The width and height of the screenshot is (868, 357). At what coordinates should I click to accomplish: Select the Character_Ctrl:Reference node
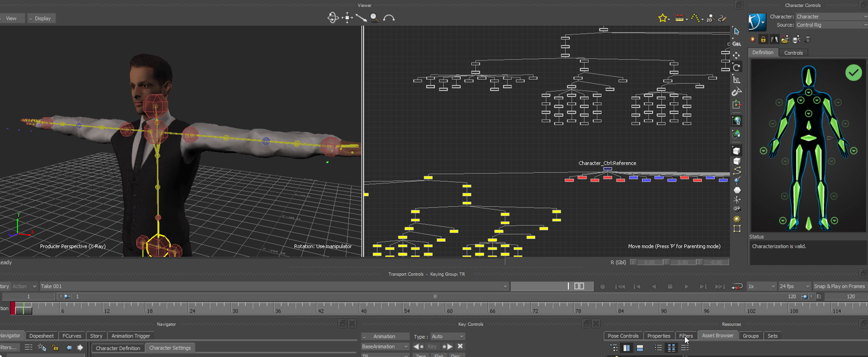pos(607,169)
